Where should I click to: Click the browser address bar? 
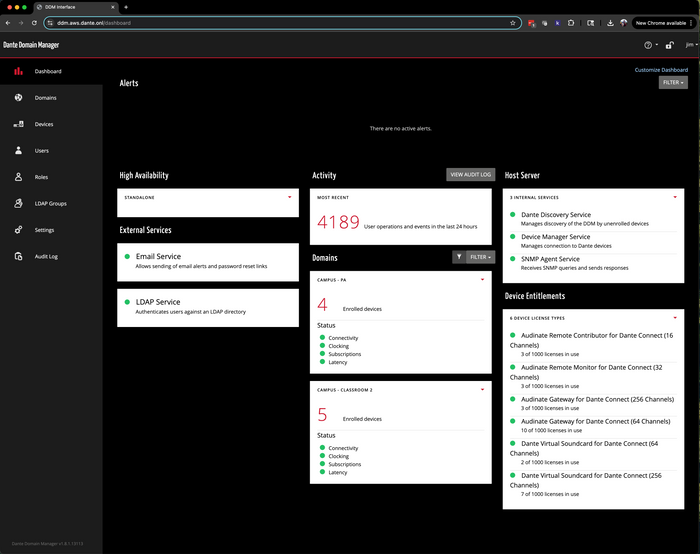click(x=283, y=23)
